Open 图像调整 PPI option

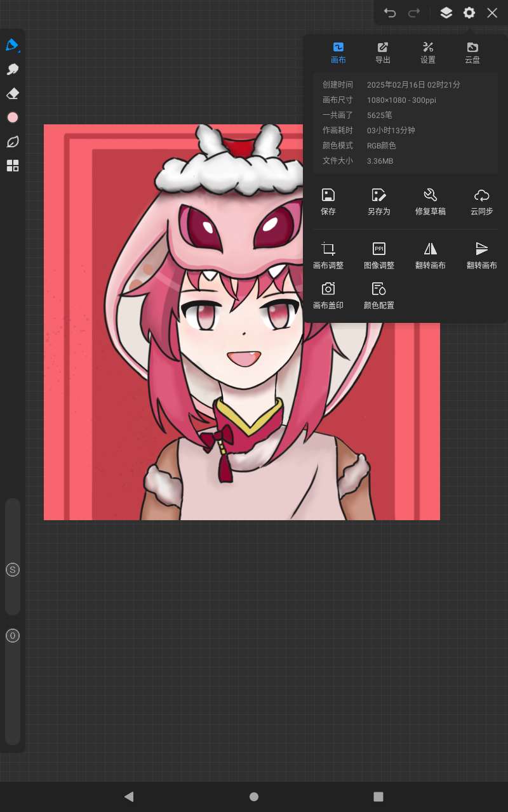(378, 256)
